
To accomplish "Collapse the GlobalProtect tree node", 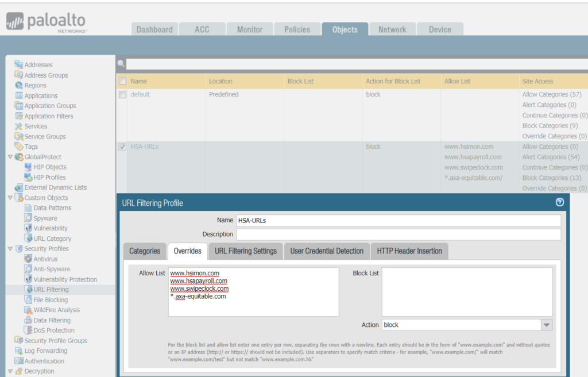I will 10,157.
